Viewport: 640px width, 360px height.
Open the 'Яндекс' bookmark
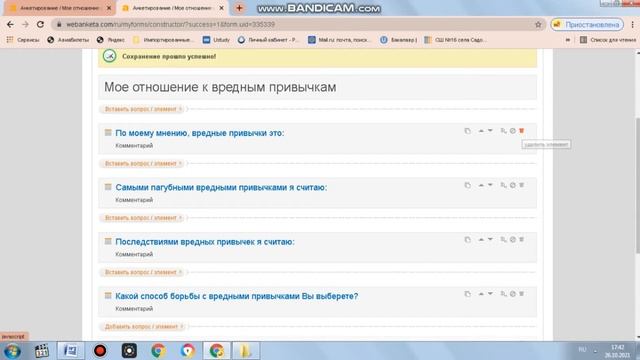[x=111, y=40]
